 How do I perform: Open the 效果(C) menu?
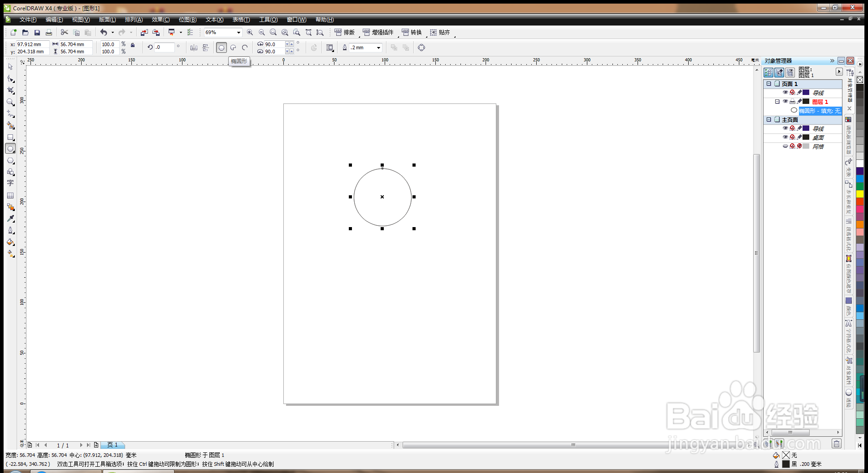(x=161, y=20)
